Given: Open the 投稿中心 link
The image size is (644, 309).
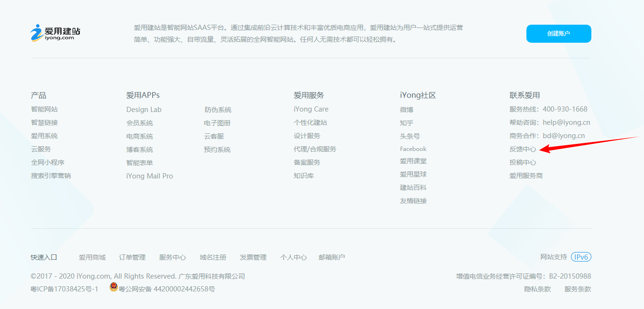Looking at the screenshot, I should 523,162.
